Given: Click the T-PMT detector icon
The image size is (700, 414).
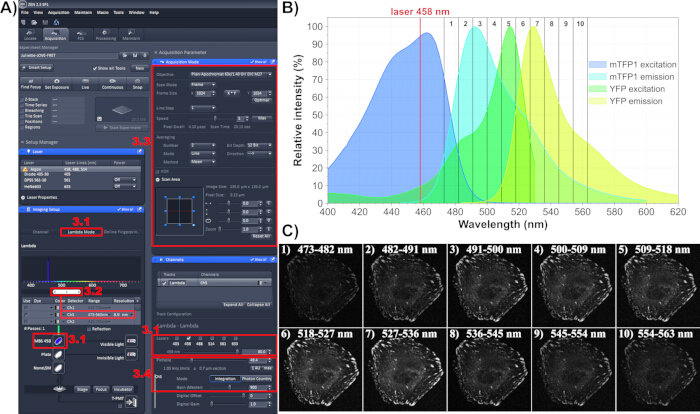Looking at the screenshot, I should (x=131, y=402).
